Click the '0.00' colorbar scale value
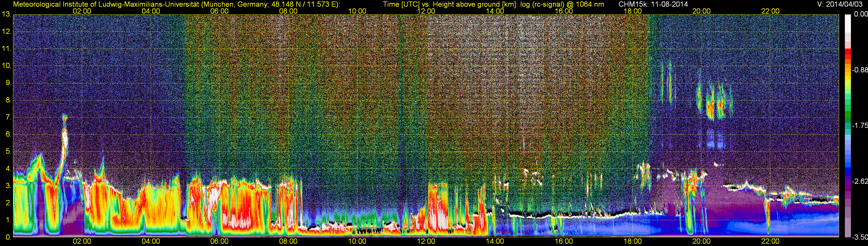Image resolution: width=868 pixels, height=246 pixels. [860, 14]
